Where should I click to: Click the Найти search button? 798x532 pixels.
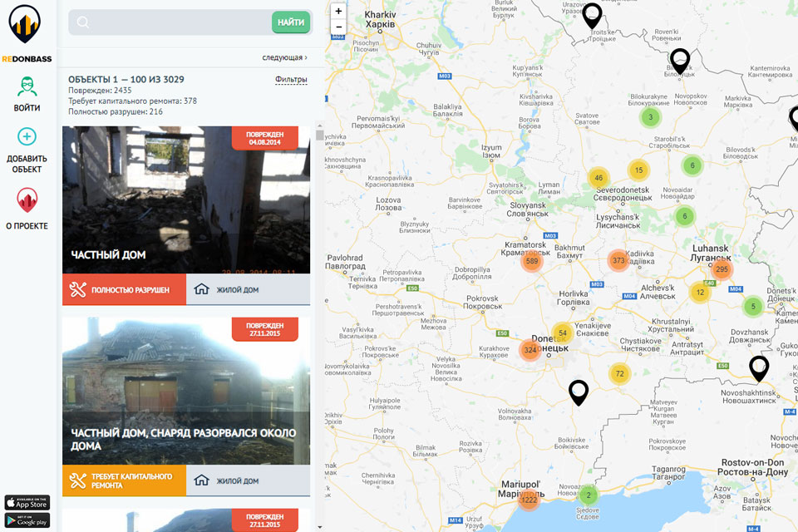click(291, 22)
